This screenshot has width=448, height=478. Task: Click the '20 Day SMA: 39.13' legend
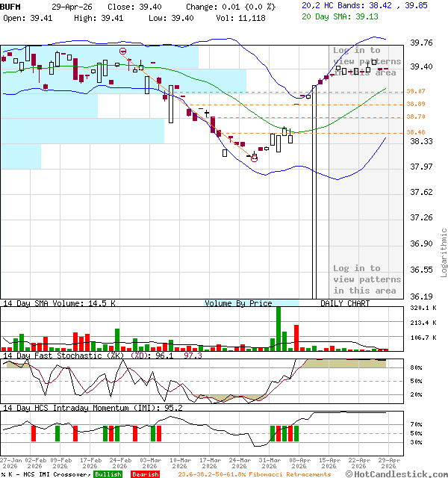coord(344,16)
